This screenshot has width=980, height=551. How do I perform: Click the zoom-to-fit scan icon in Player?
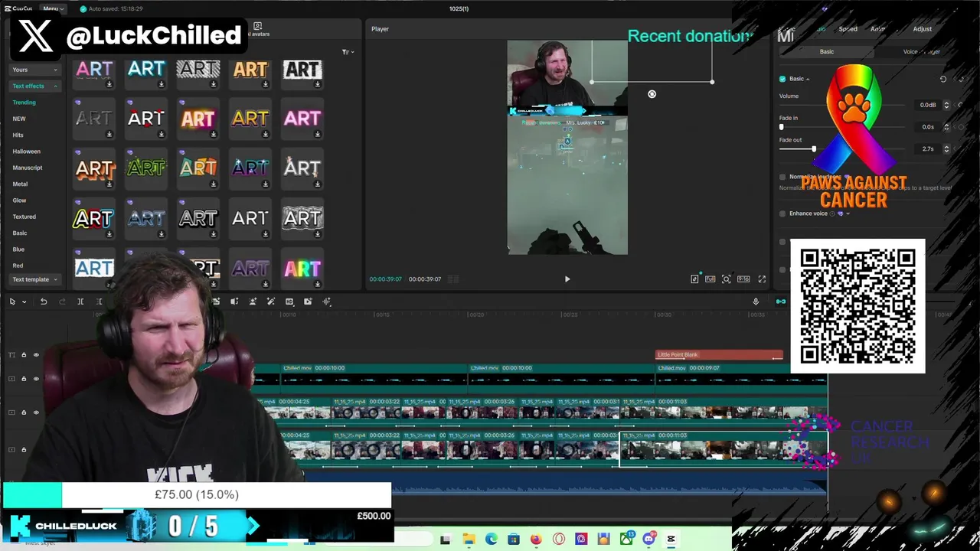click(x=727, y=279)
